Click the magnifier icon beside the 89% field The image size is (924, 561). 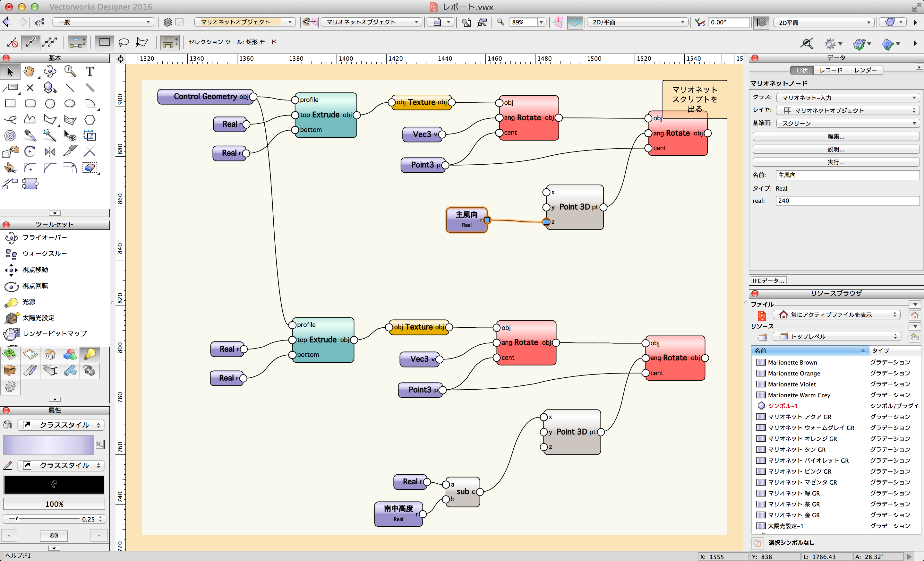(x=501, y=22)
